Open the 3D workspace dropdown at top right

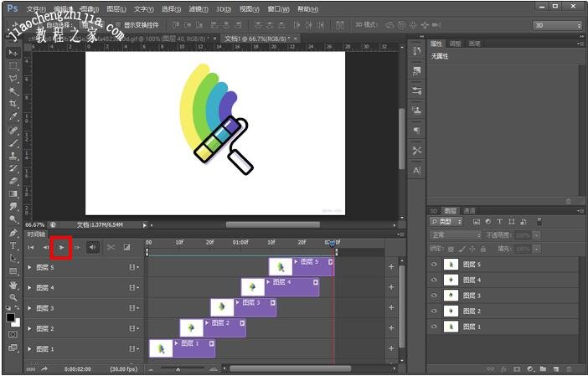557,25
